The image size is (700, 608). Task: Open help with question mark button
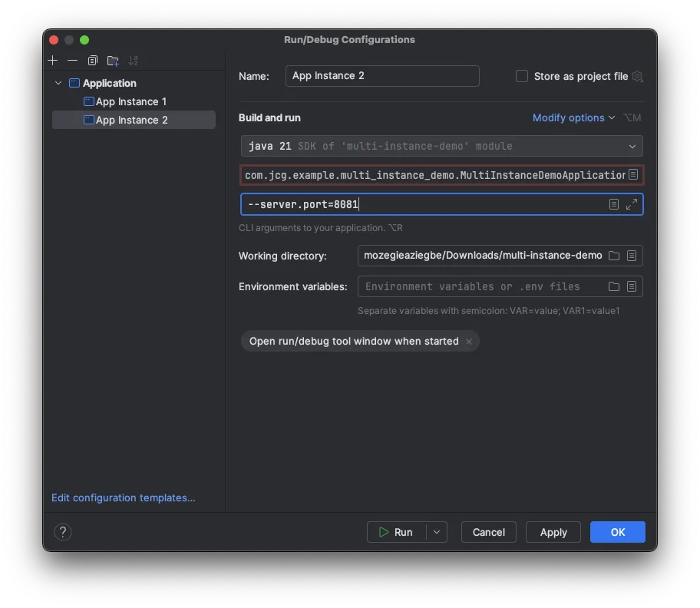click(63, 532)
